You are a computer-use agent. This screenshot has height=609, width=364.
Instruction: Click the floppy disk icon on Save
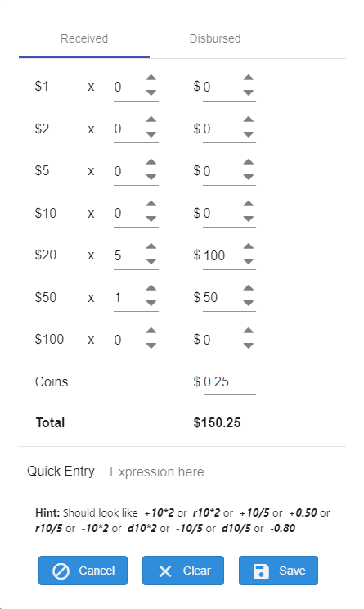tap(261, 571)
